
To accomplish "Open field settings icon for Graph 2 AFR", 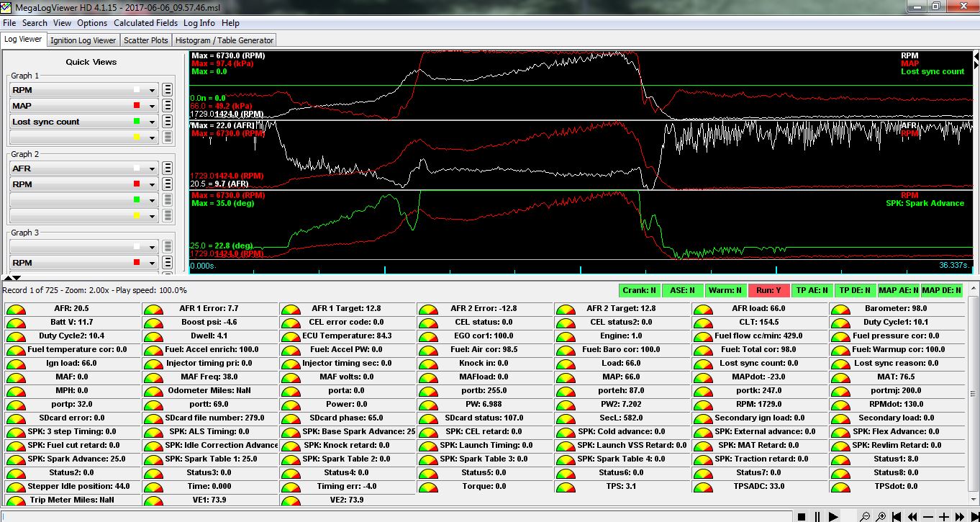I will pos(167,168).
